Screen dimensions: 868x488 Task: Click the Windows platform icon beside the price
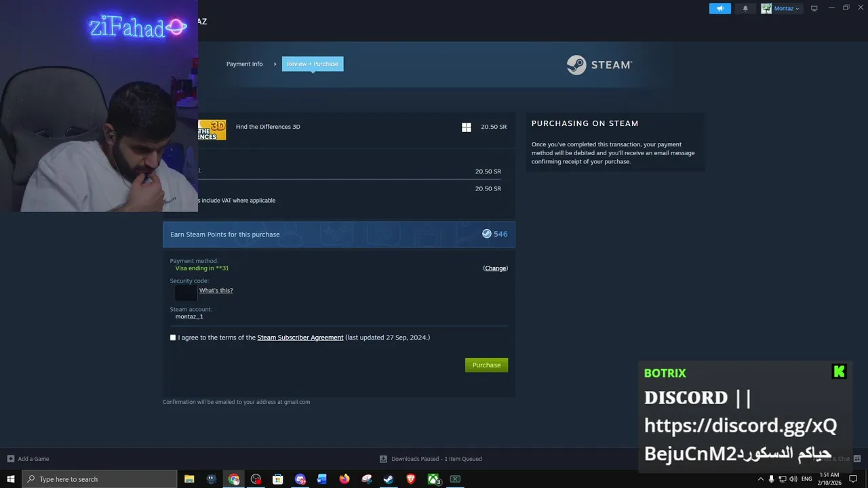(x=467, y=127)
